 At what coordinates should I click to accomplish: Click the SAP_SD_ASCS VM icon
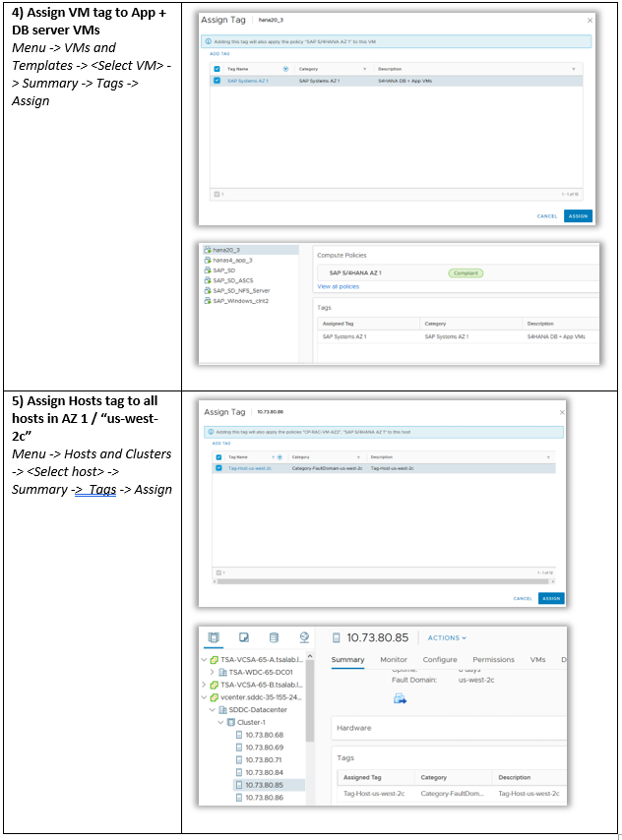(x=208, y=280)
